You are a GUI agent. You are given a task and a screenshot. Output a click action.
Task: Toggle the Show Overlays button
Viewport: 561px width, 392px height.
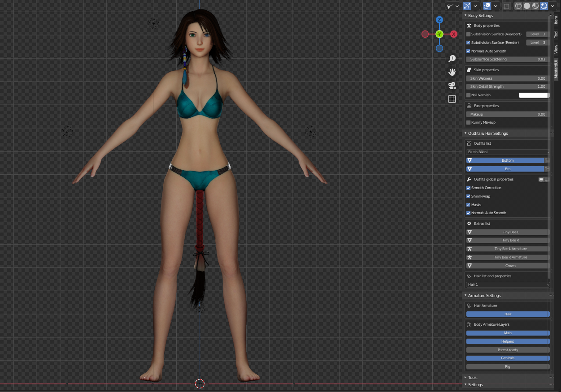487,6
